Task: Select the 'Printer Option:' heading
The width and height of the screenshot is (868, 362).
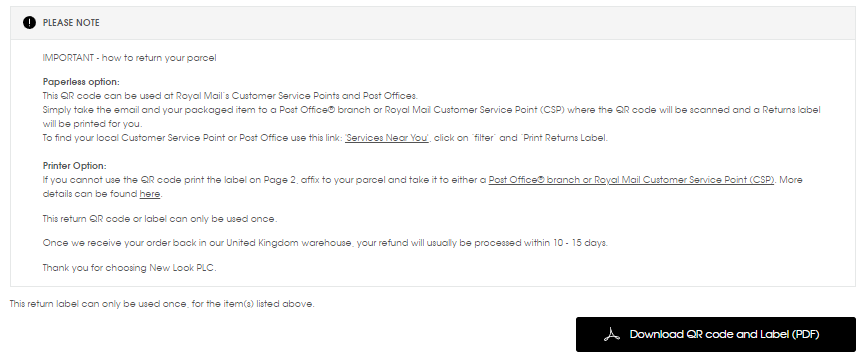Action: tap(75, 166)
